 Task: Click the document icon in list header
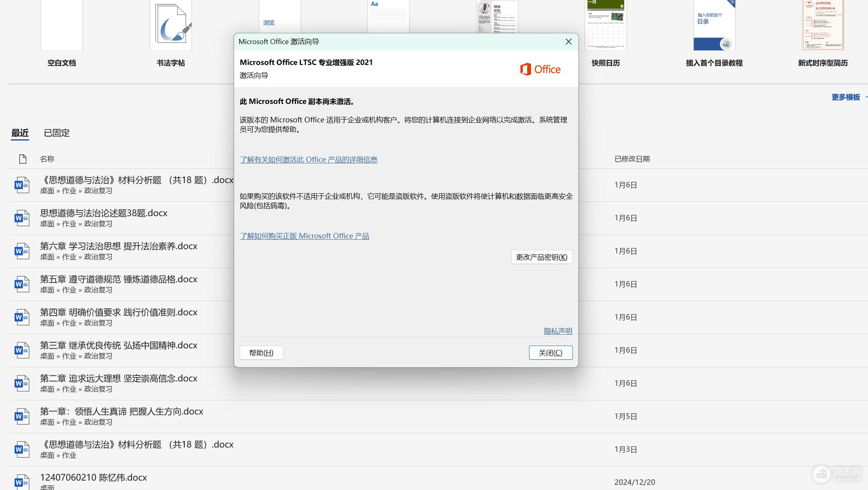coord(23,159)
